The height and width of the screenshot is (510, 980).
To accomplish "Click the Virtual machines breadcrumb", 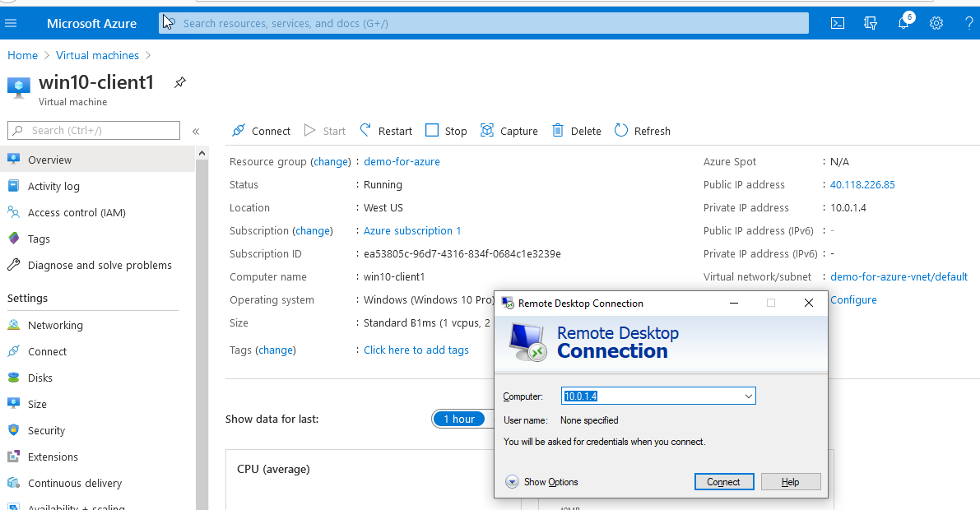I will (x=97, y=55).
